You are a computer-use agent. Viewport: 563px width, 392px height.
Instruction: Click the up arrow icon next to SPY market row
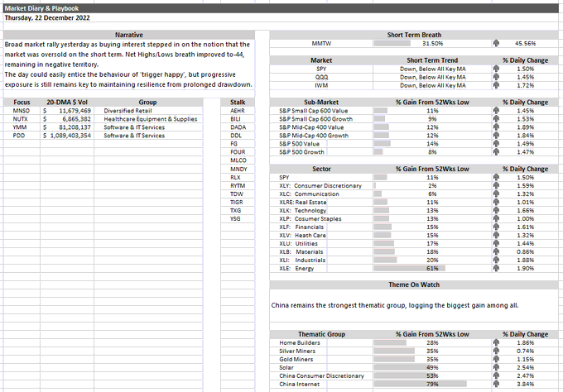[x=496, y=69]
